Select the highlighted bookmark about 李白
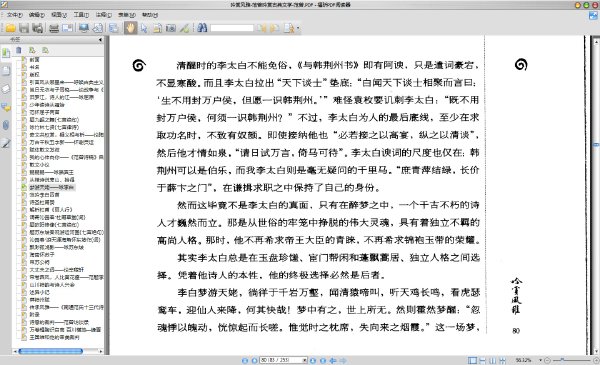Image resolution: width=600 pixels, height=365 pixels. pos(52,187)
